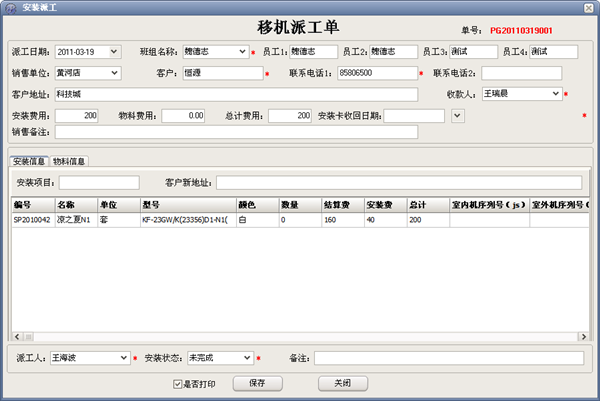Open the 安装卡收回日期 date picker arrow
600x401 pixels.
[x=457, y=116]
